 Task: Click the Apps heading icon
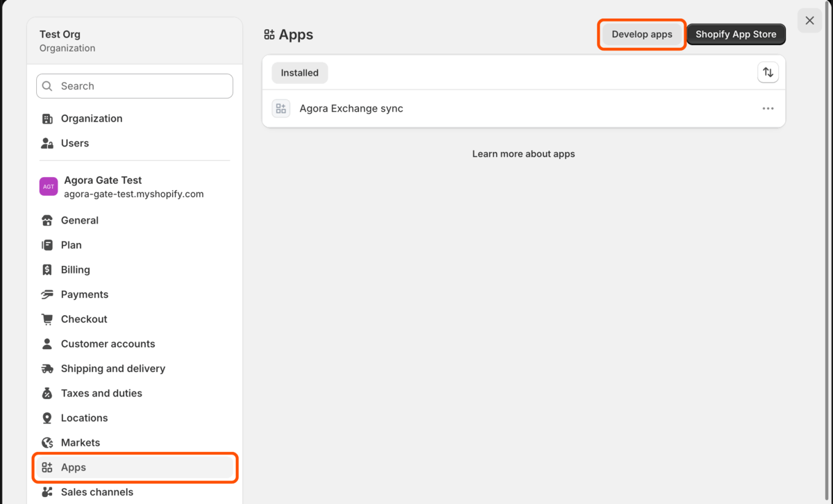[269, 35]
